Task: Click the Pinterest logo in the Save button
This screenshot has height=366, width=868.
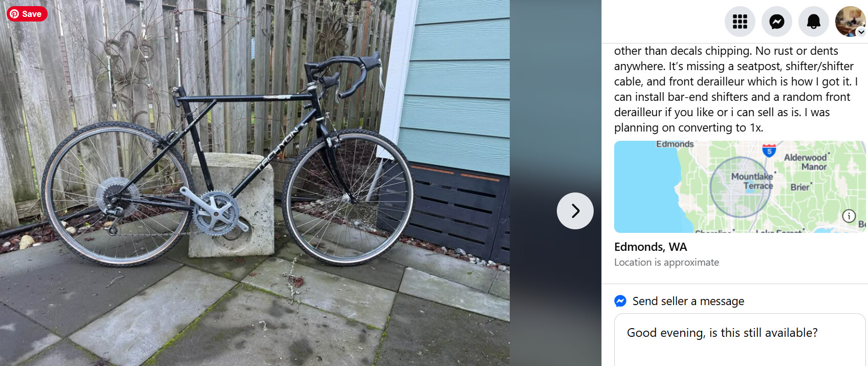Action: 14,14
